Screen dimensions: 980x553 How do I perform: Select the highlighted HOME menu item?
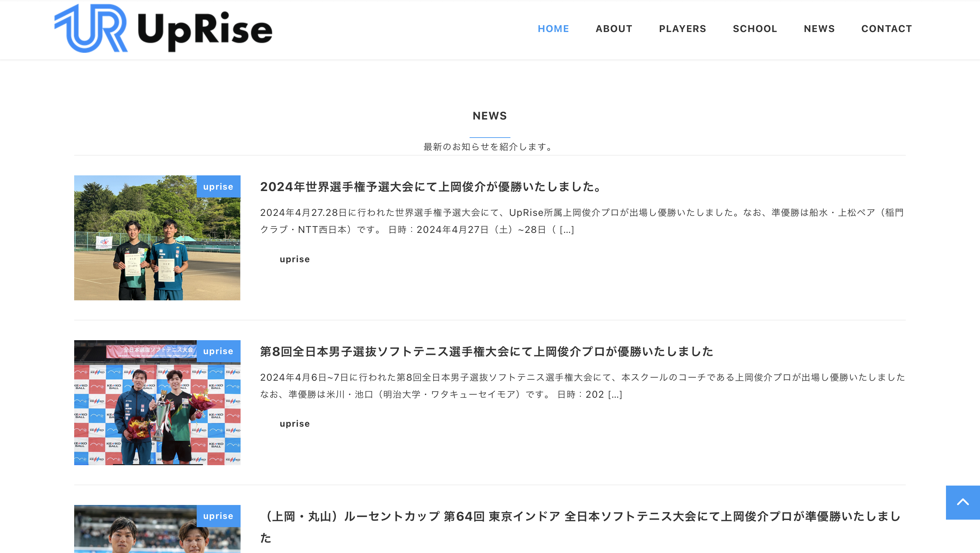(553, 29)
